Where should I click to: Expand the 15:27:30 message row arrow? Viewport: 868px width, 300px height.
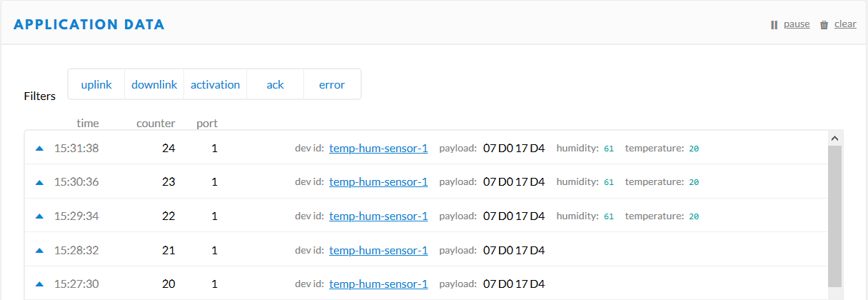(39, 284)
